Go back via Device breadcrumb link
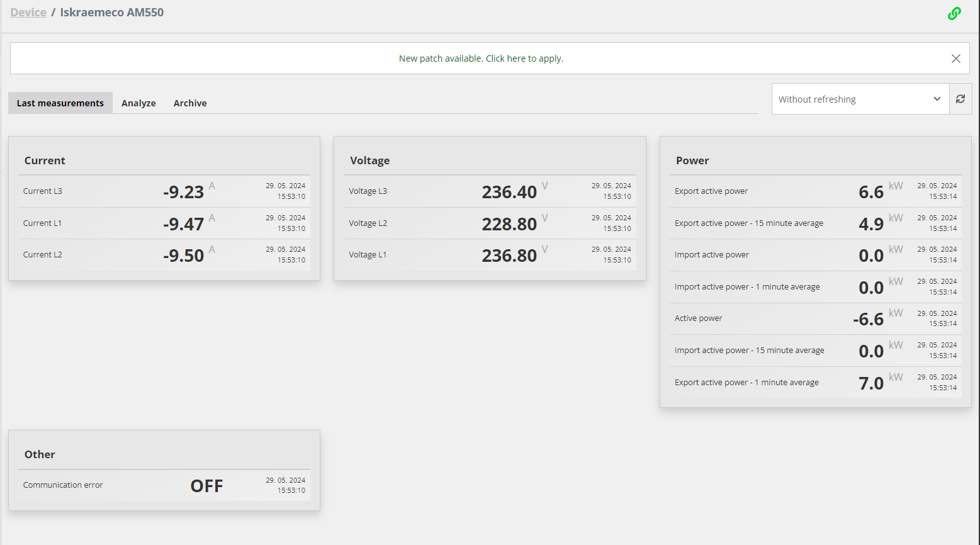This screenshot has width=980, height=545. (x=28, y=13)
